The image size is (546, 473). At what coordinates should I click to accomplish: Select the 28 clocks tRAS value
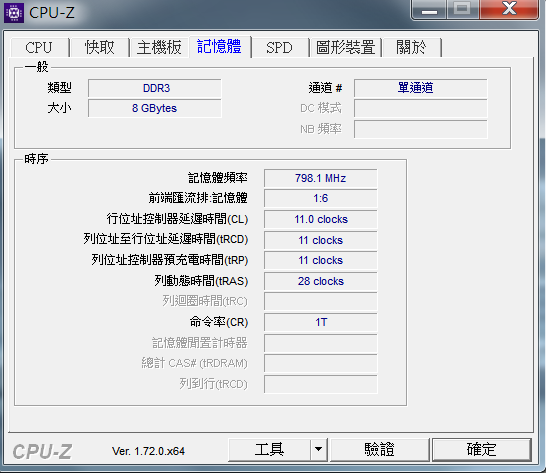[321, 281]
